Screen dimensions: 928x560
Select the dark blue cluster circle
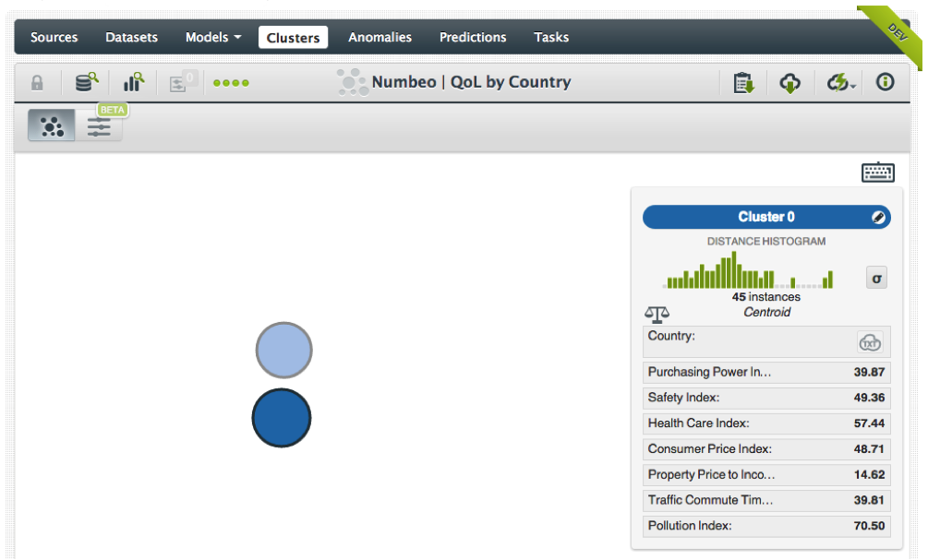pos(282,418)
